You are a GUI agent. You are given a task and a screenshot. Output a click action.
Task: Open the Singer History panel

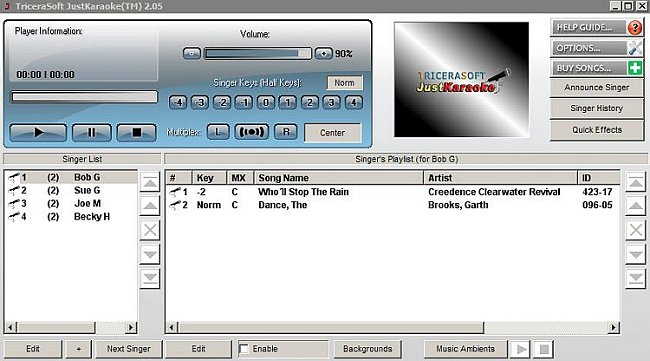(x=597, y=108)
